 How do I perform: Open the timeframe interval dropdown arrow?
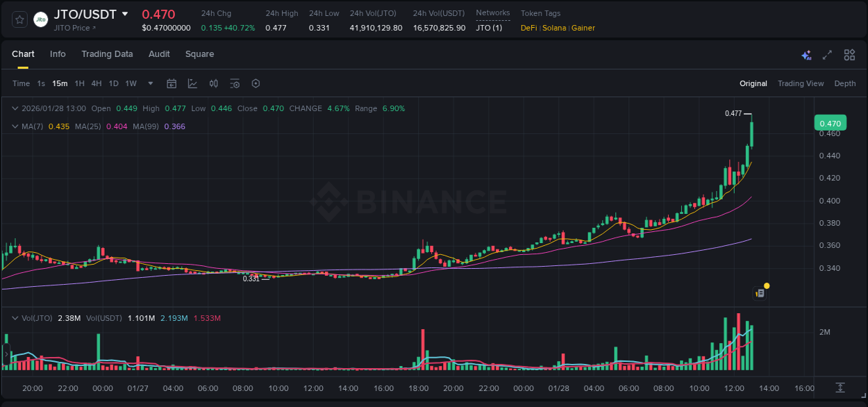click(149, 83)
